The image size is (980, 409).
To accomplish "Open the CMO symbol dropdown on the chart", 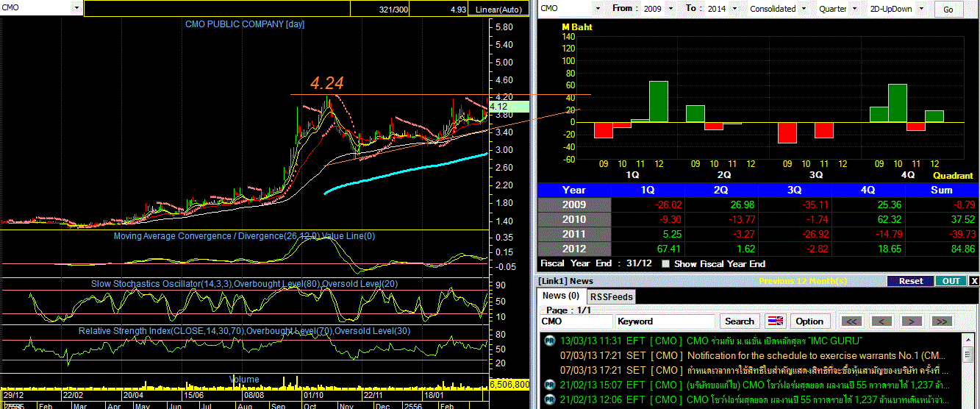I will pyautogui.click(x=76, y=8).
